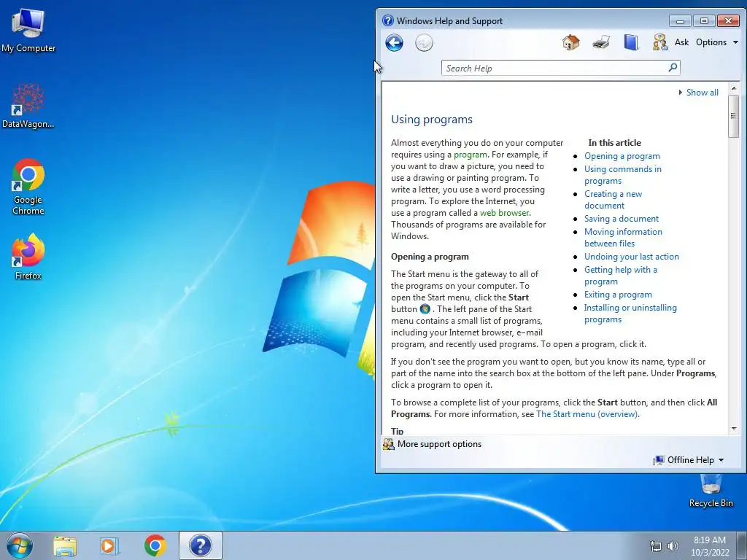
Task: Maximize the Help and Support window
Action: coord(704,21)
